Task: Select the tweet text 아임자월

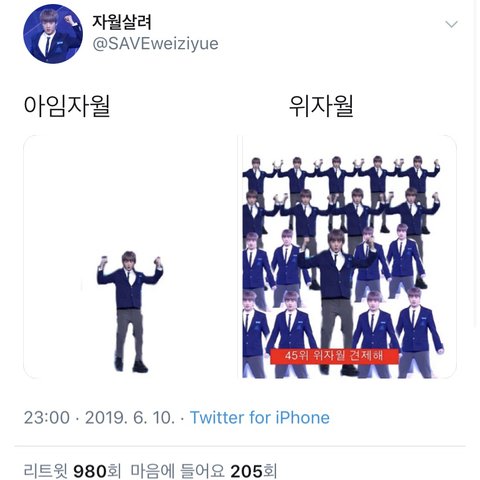Action: point(67,106)
